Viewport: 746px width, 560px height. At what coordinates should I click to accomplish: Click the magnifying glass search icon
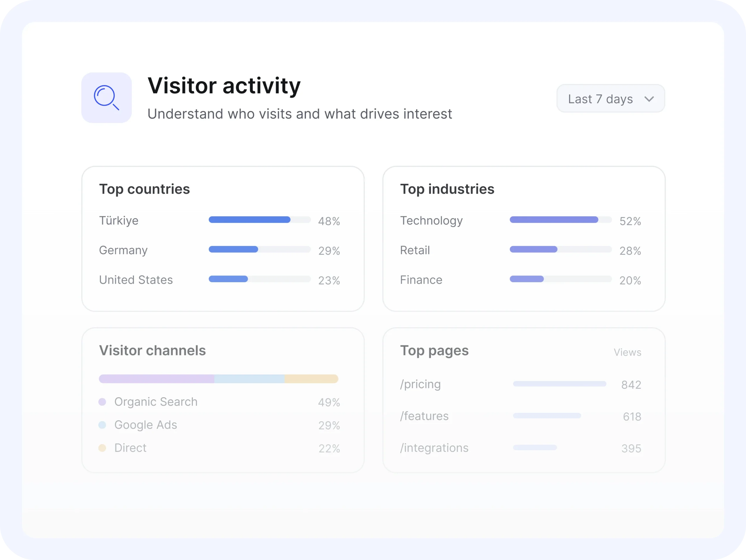click(x=107, y=98)
